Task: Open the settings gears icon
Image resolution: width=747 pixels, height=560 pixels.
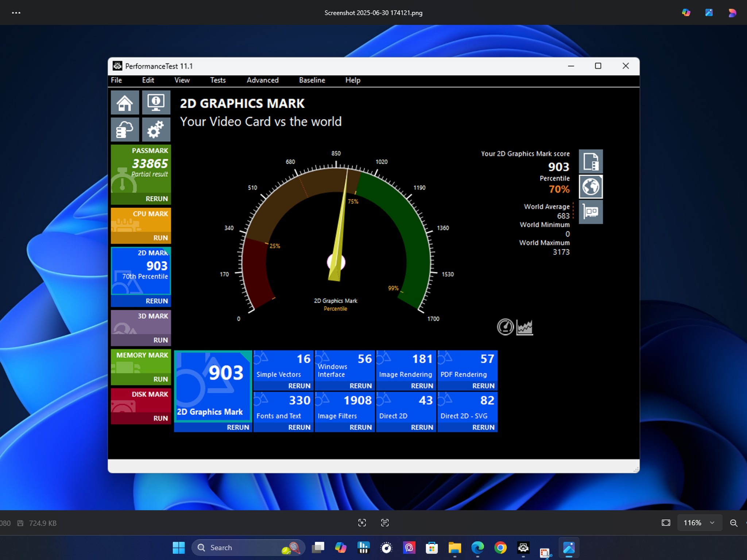Action: point(156,129)
